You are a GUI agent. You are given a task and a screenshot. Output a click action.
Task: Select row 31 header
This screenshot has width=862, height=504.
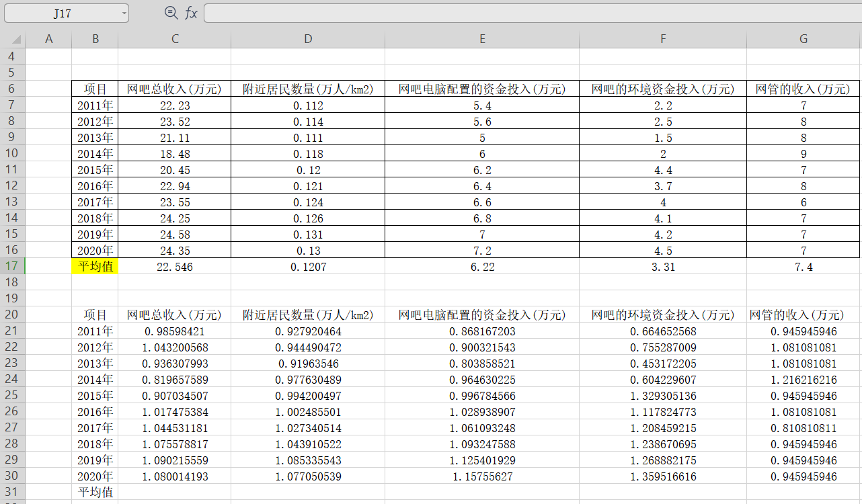[13, 492]
